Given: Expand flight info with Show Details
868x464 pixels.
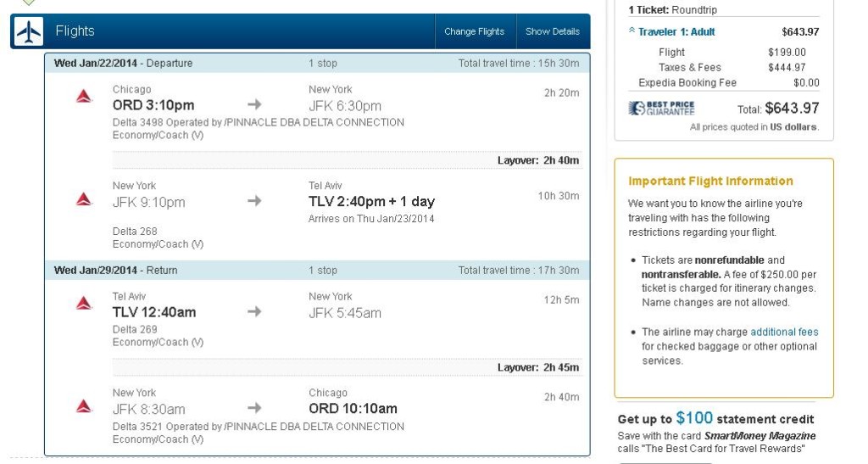Looking at the screenshot, I should tap(552, 32).
